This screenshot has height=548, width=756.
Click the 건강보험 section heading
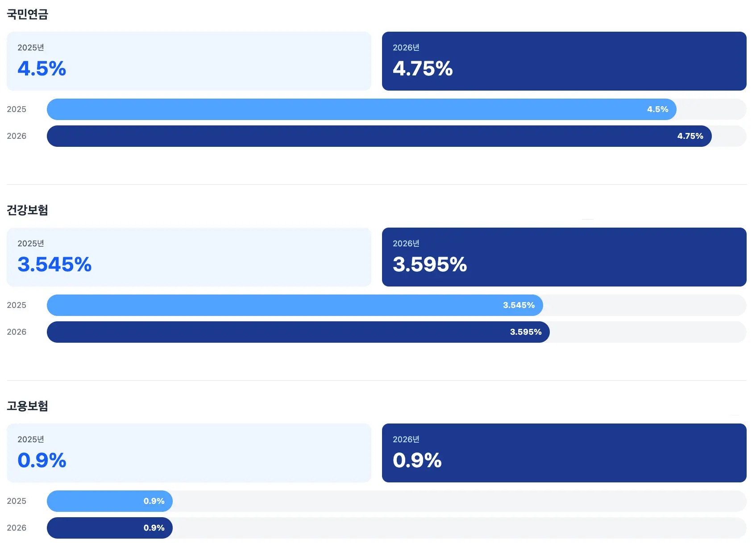coord(27,210)
